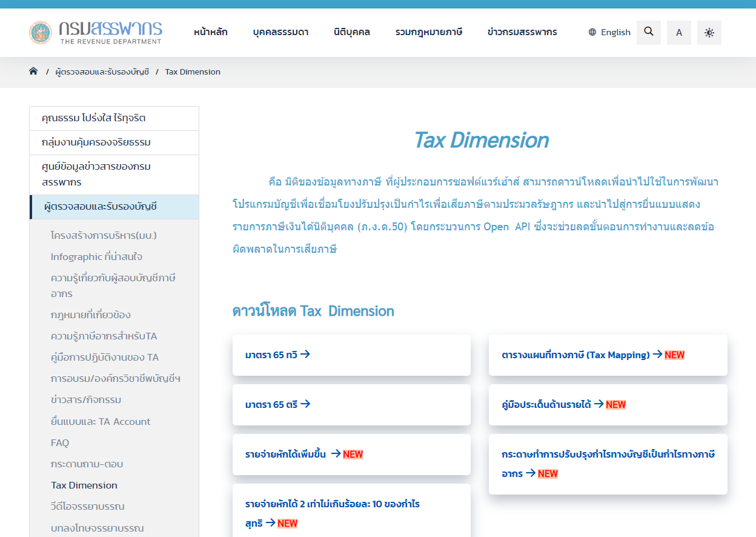Viewport: 756px width, 537px height.
Task: Click ผู้ตรวจสอบและรับรองบัญชี breadcrumb link
Action: coord(102,72)
